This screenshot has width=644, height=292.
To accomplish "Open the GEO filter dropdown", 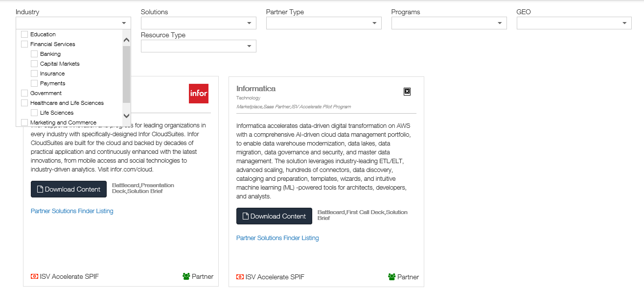I will tap(575, 23).
